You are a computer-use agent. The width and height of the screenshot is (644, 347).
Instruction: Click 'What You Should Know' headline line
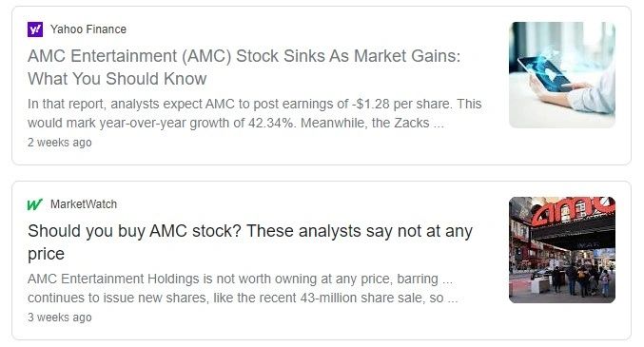point(117,79)
